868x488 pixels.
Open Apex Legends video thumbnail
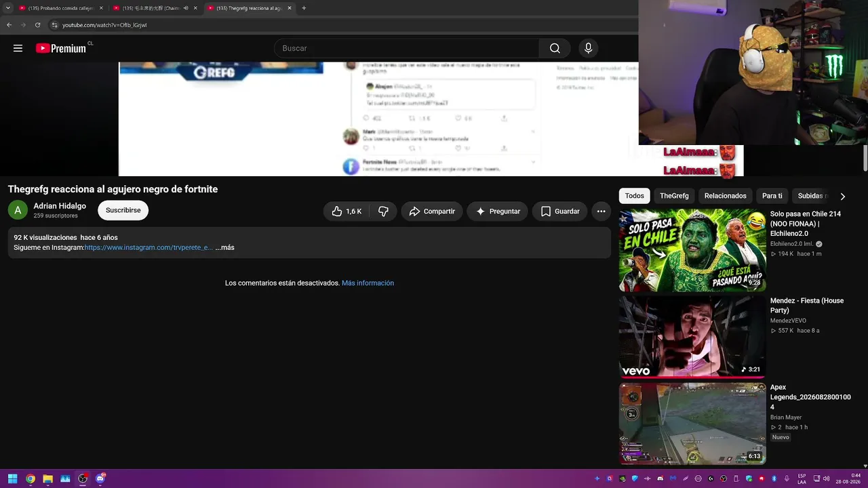[692, 424]
